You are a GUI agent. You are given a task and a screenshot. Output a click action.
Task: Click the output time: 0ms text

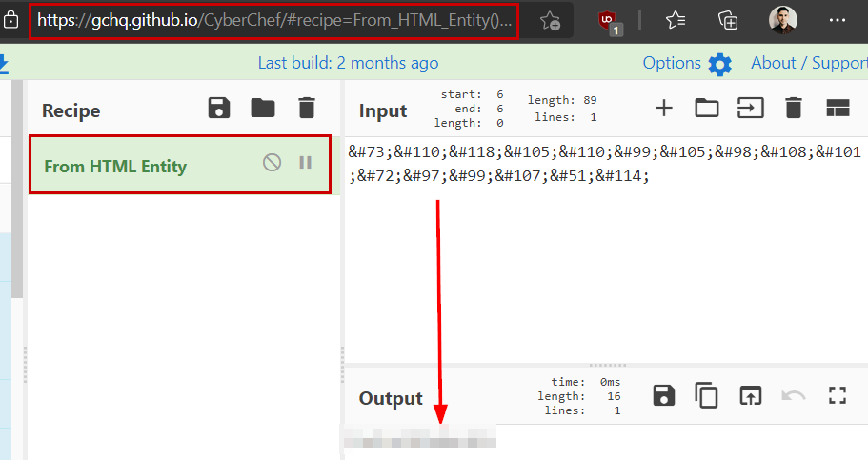[585, 382]
